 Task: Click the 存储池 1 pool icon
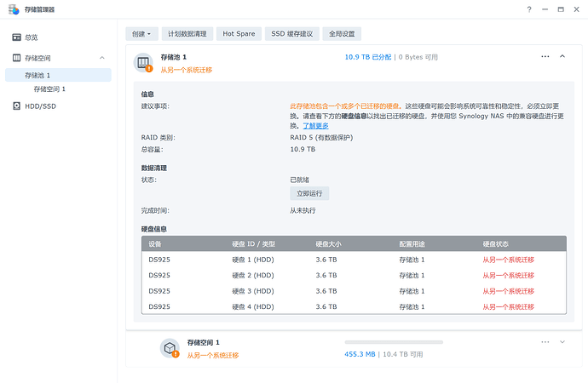tap(143, 62)
